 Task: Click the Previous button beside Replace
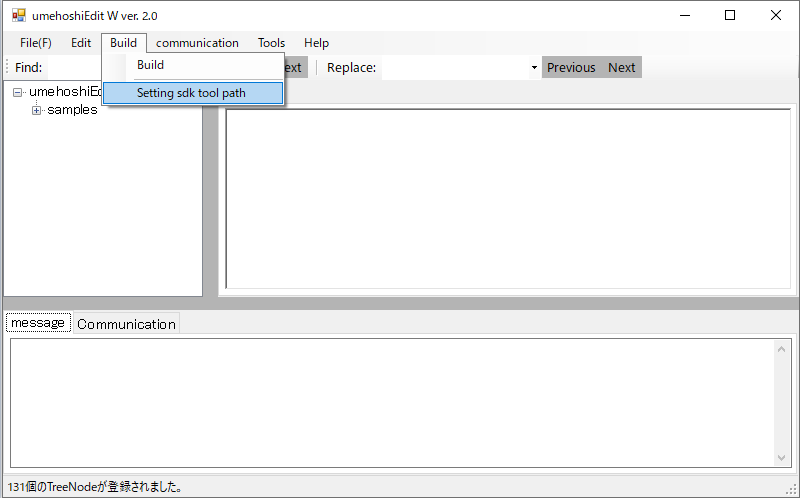tap(571, 68)
